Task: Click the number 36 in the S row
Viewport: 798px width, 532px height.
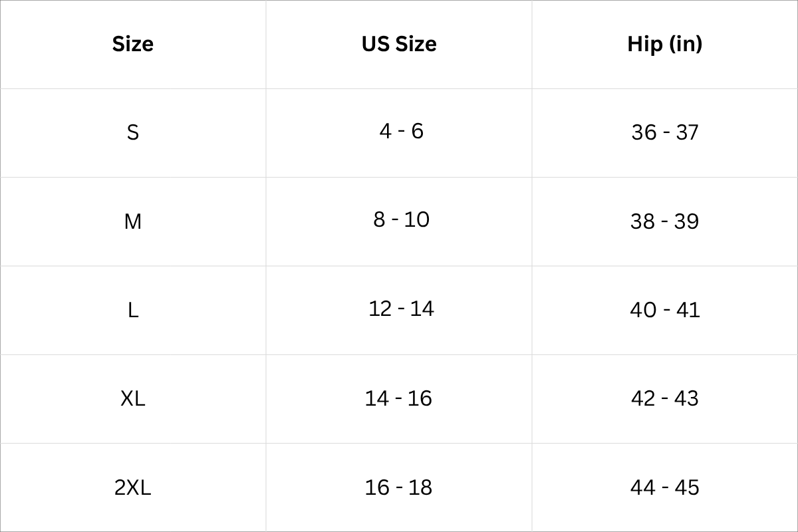Action: click(x=644, y=132)
